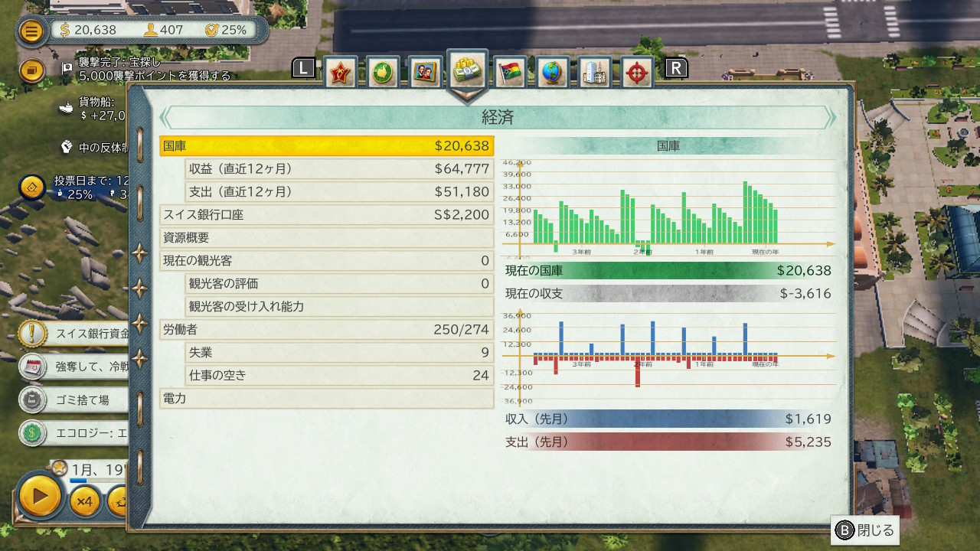Switch to the globe tab
The image size is (980, 551).
pos(552,73)
